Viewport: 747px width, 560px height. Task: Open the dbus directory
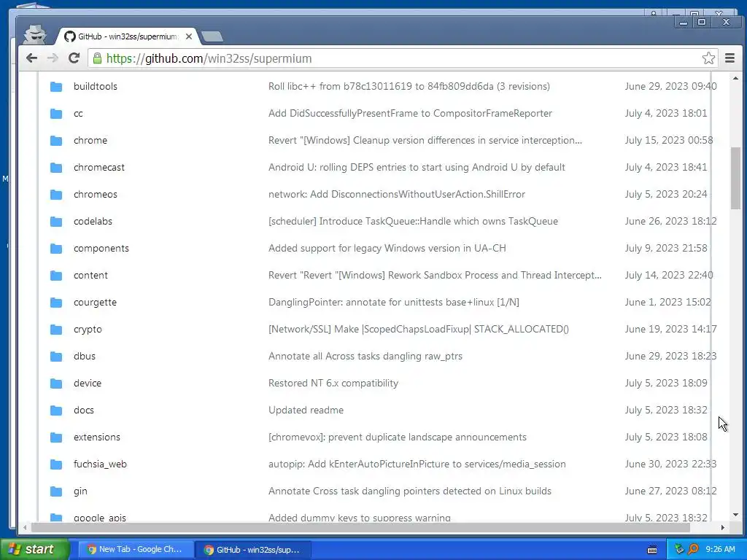pyautogui.click(x=85, y=356)
